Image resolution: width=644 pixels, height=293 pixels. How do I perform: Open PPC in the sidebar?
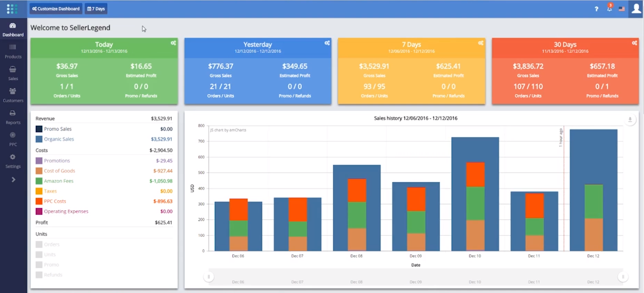pyautogui.click(x=13, y=139)
